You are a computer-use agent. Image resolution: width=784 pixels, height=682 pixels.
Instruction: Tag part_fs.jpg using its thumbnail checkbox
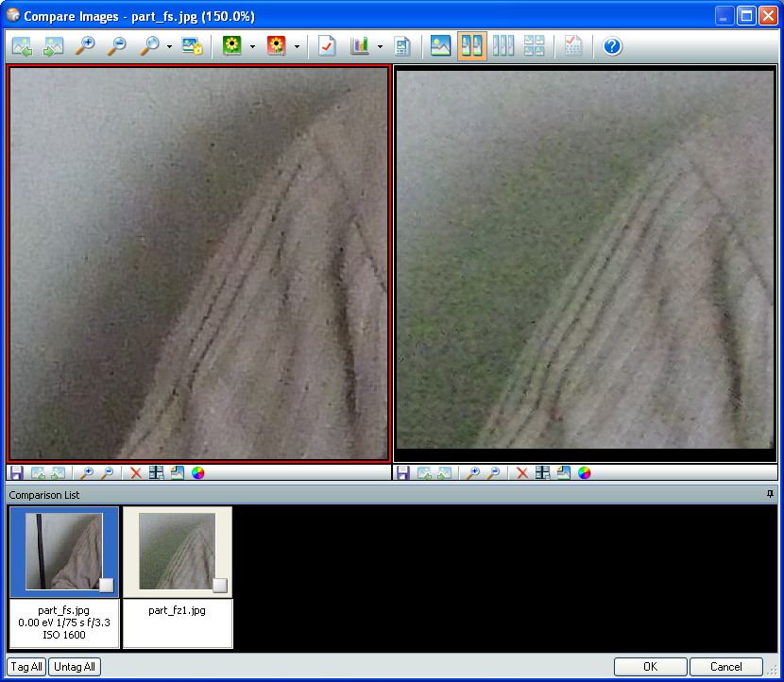tap(107, 585)
